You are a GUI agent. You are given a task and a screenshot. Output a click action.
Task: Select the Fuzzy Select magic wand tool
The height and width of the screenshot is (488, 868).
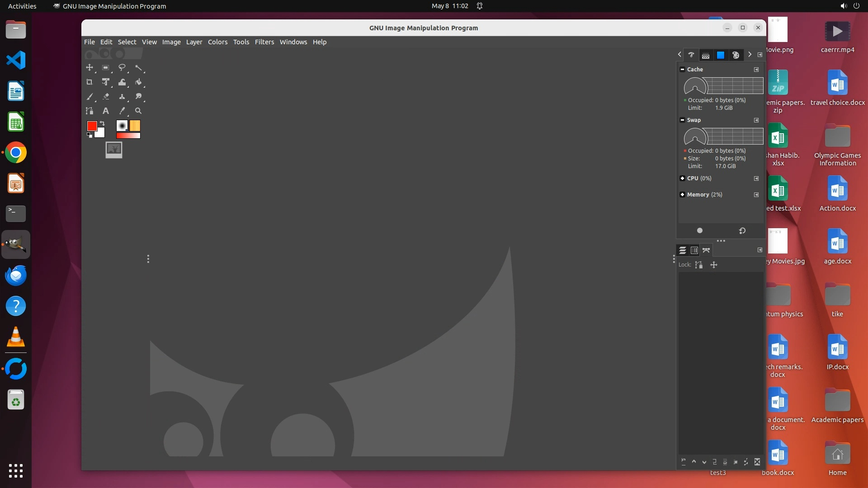pyautogui.click(x=138, y=68)
